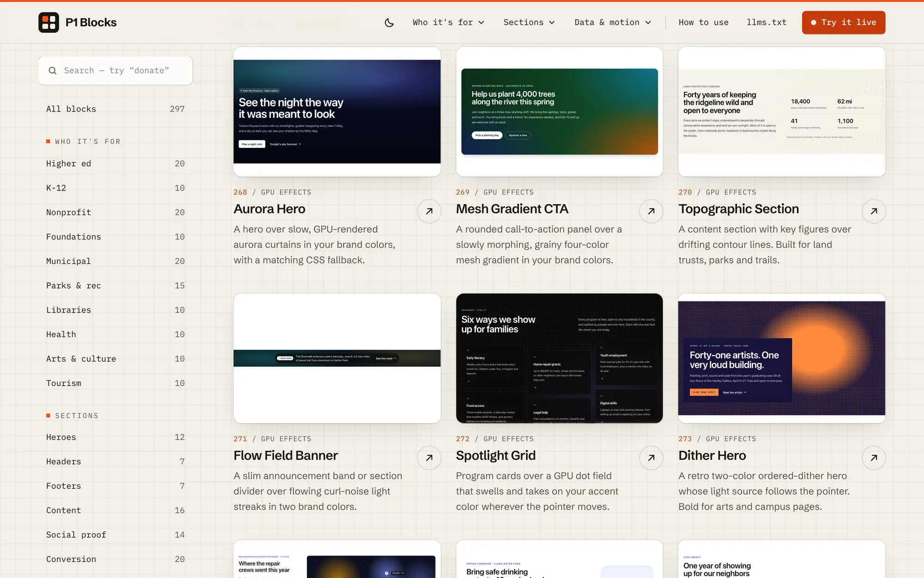
Task: Filter by Health category
Action: [x=115, y=334]
